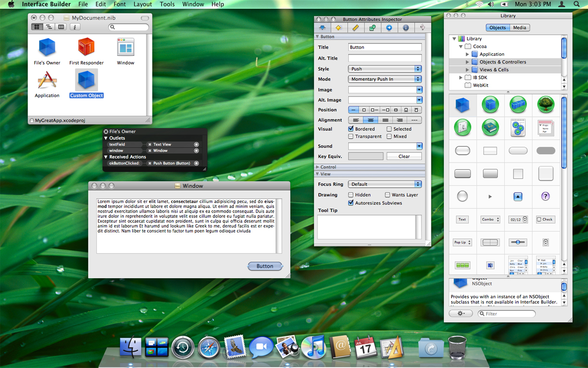The image size is (588, 368).
Task: Toggle the Bordered checkbox
Action: [351, 129]
